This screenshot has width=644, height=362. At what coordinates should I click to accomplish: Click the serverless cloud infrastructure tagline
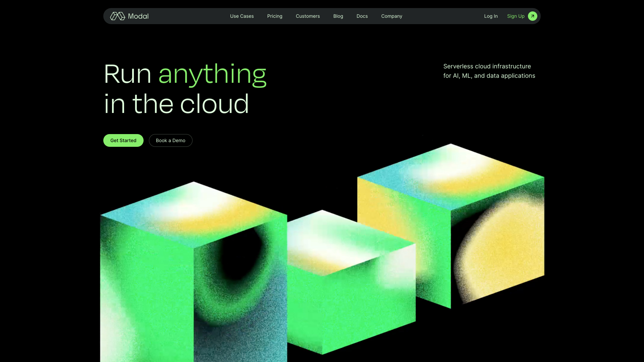(489, 71)
